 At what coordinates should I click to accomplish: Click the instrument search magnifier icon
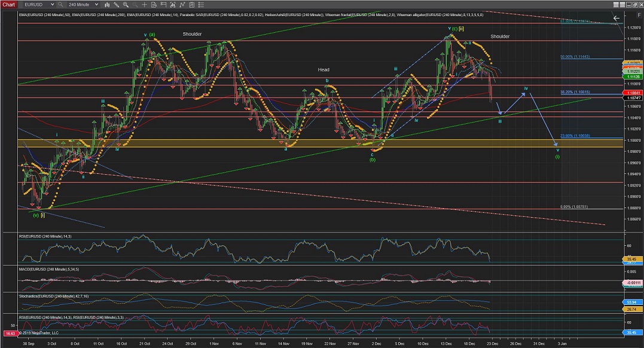(60, 5)
